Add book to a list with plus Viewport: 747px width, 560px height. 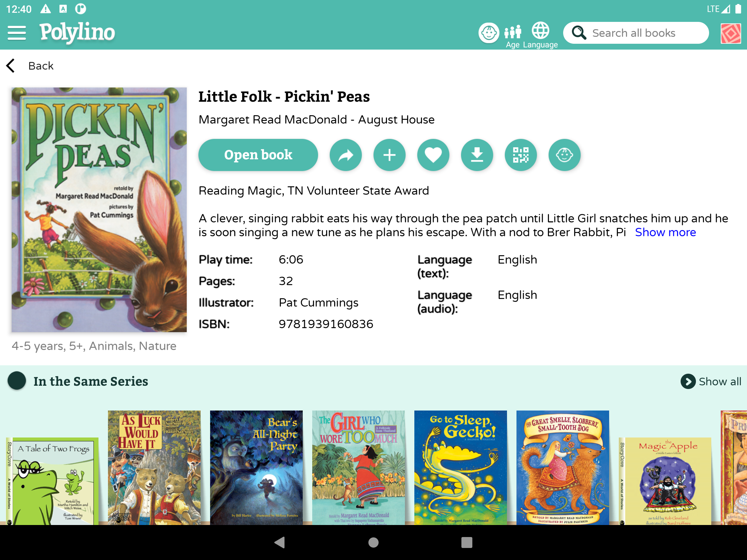coord(390,155)
